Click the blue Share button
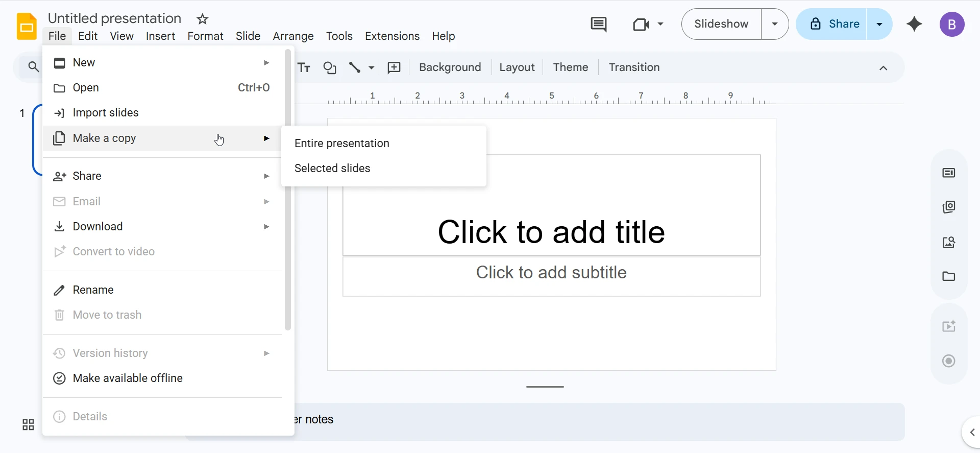 click(x=831, y=24)
